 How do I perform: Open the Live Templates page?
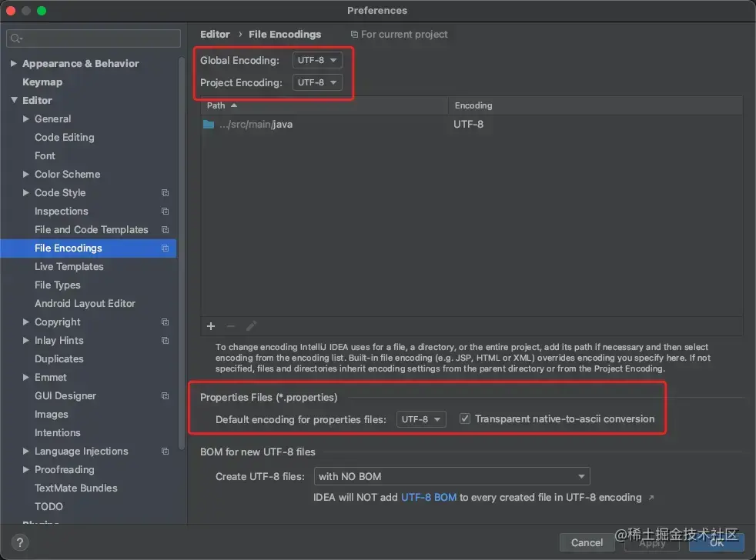click(x=69, y=266)
